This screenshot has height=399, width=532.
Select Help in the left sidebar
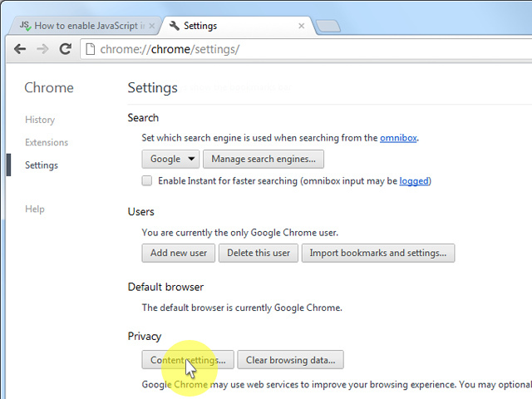(x=35, y=209)
